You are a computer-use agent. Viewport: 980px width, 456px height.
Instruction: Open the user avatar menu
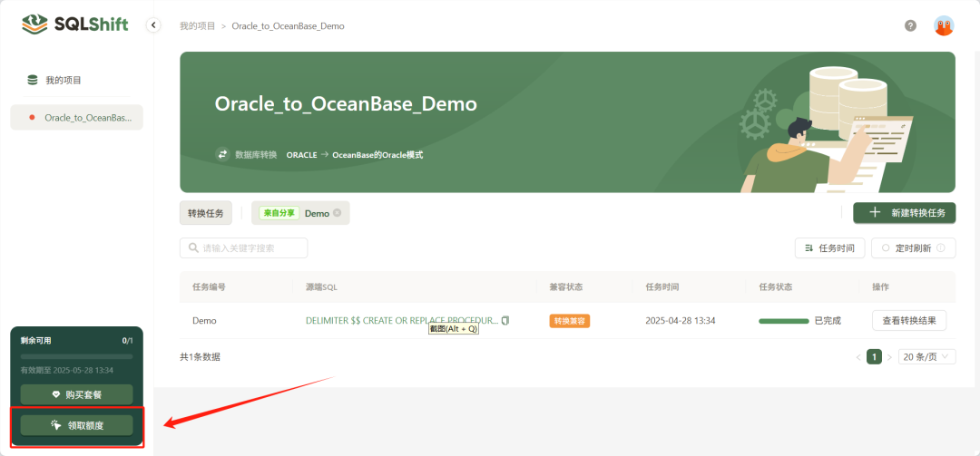pyautogui.click(x=944, y=25)
